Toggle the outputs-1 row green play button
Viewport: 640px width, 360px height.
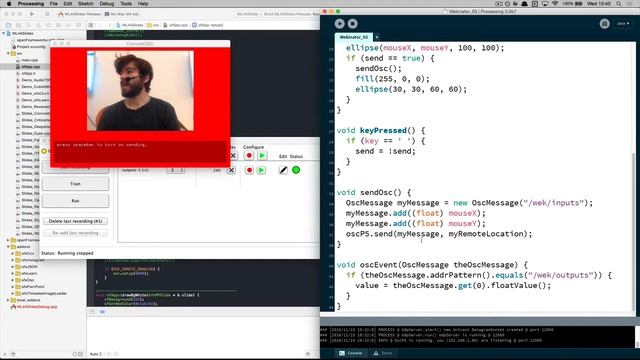[x=261, y=170]
